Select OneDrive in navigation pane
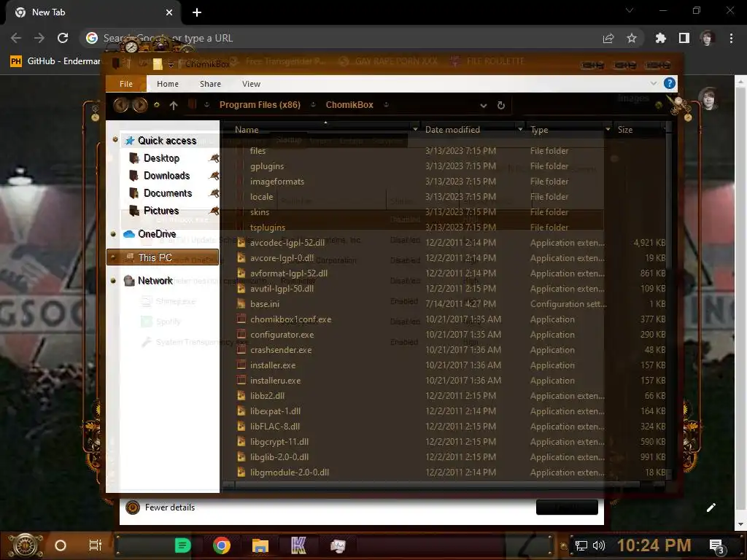Image resolution: width=747 pixels, height=560 pixels. click(157, 234)
